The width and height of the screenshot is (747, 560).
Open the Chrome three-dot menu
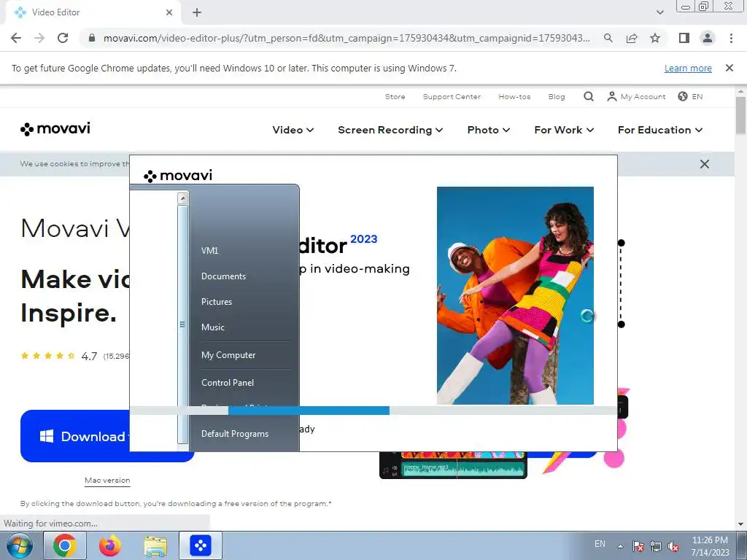731,38
